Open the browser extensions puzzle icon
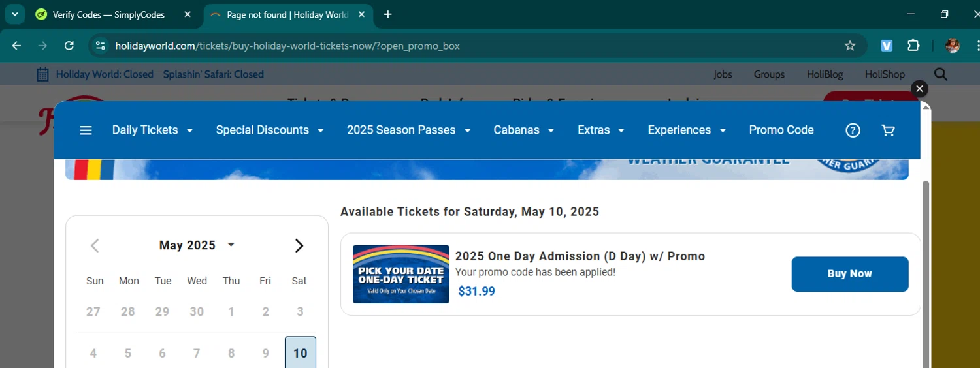Screen dimensions: 980x368 913,46
